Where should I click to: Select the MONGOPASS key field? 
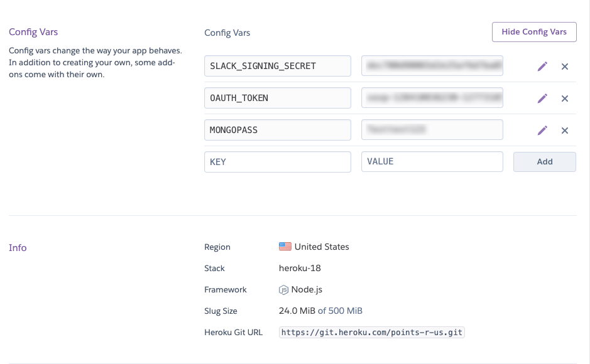[x=277, y=130]
